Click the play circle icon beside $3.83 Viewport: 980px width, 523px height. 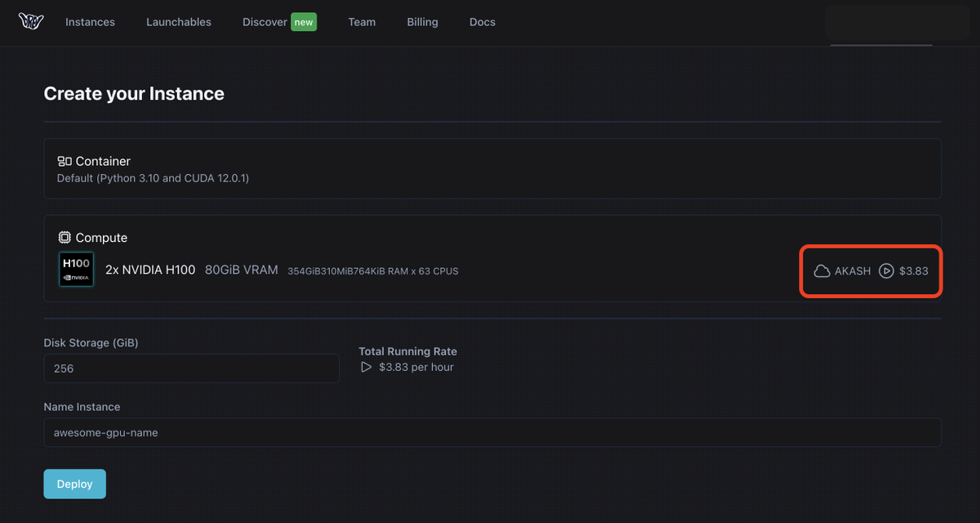click(886, 270)
